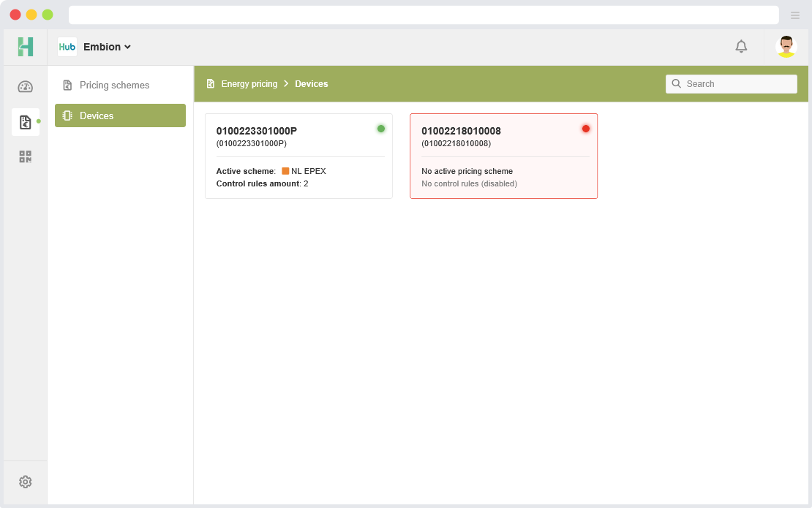Click the Hub logo badge
The width and height of the screenshot is (812, 508).
(x=67, y=47)
